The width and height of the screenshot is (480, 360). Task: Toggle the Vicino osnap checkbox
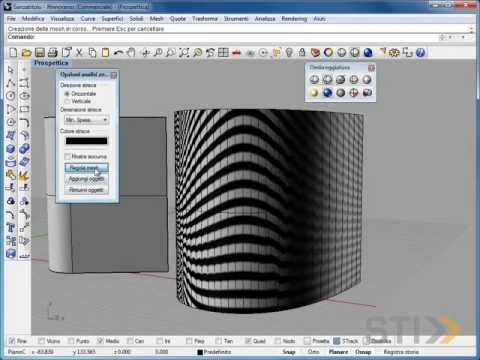click(41, 341)
